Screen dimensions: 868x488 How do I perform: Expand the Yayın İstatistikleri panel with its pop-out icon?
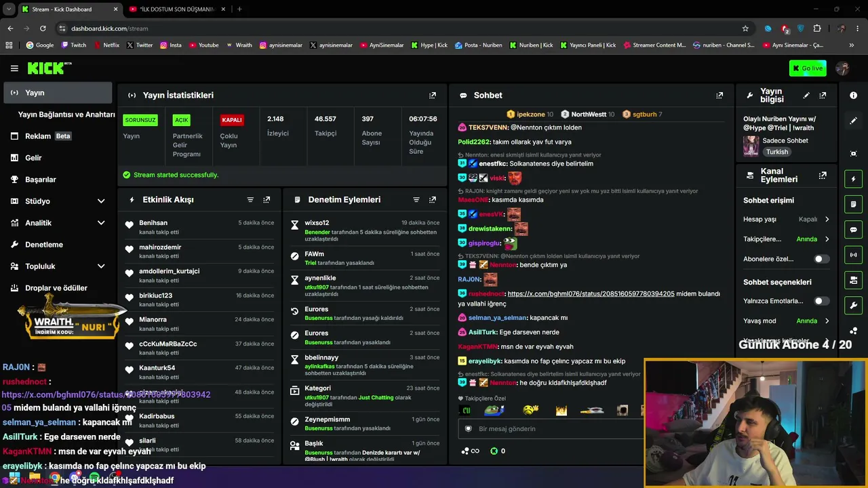point(433,96)
